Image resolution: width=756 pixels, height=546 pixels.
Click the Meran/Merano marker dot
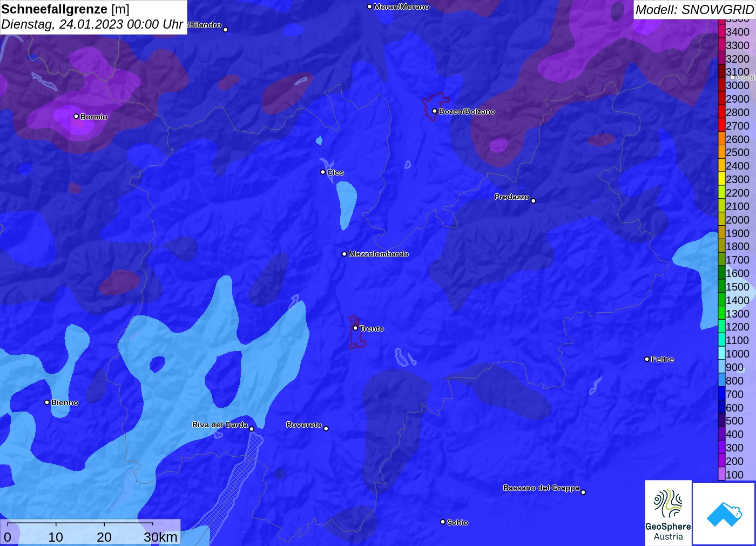coord(369,7)
